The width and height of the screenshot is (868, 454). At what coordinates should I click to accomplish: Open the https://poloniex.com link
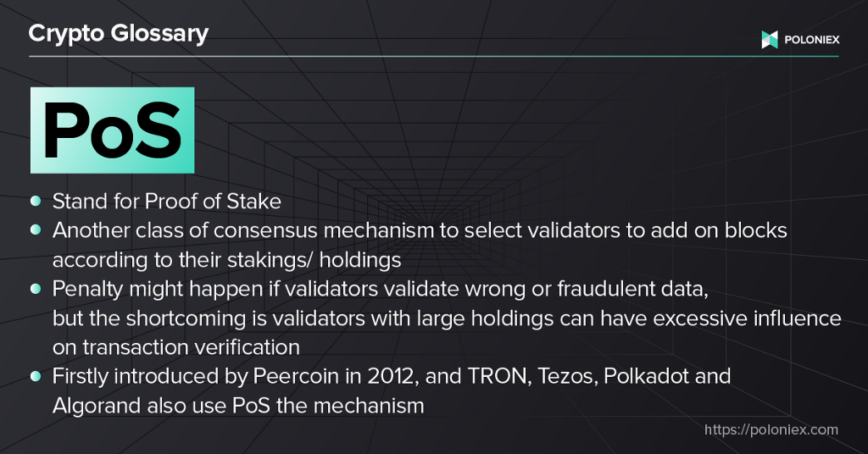771,429
